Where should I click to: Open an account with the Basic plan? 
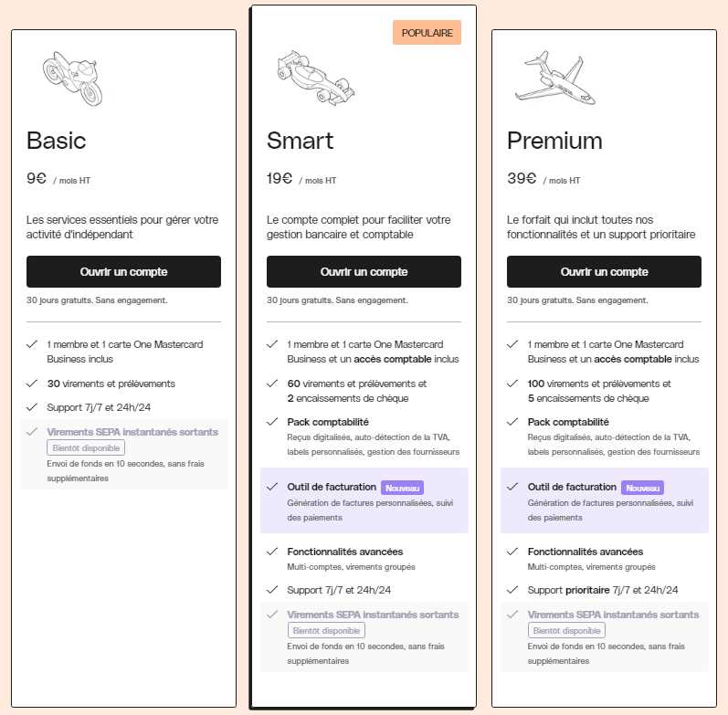pos(123,271)
